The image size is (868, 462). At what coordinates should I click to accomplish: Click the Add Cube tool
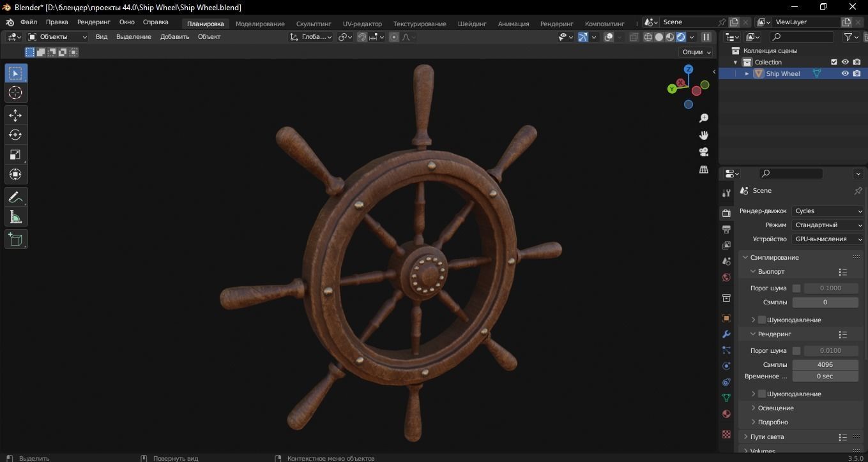pyautogui.click(x=15, y=239)
